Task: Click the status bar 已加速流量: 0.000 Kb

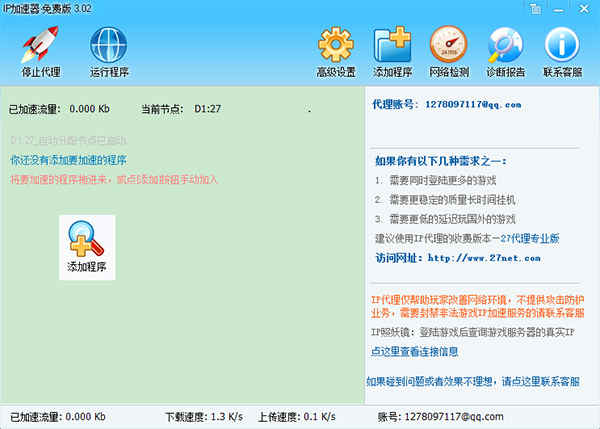Action: pos(58,417)
